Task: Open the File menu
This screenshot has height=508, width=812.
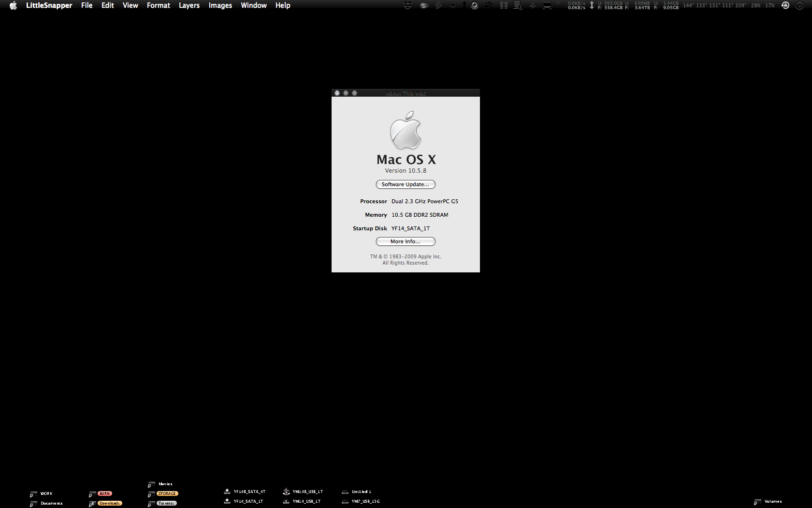Action: [87, 5]
